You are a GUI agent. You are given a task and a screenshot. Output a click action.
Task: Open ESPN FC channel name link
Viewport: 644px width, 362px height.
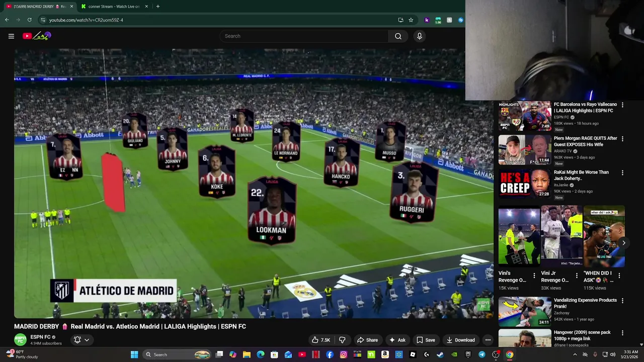click(40, 337)
